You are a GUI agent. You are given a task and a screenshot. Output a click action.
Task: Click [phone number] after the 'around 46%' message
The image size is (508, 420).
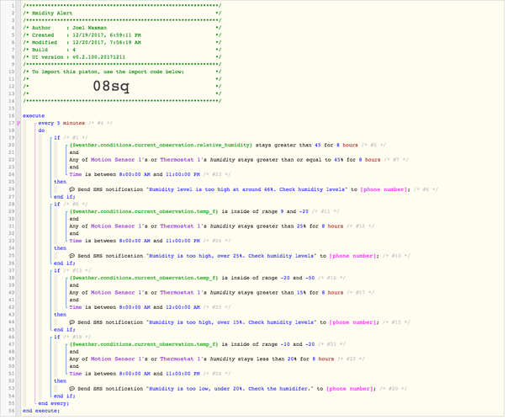(384, 189)
